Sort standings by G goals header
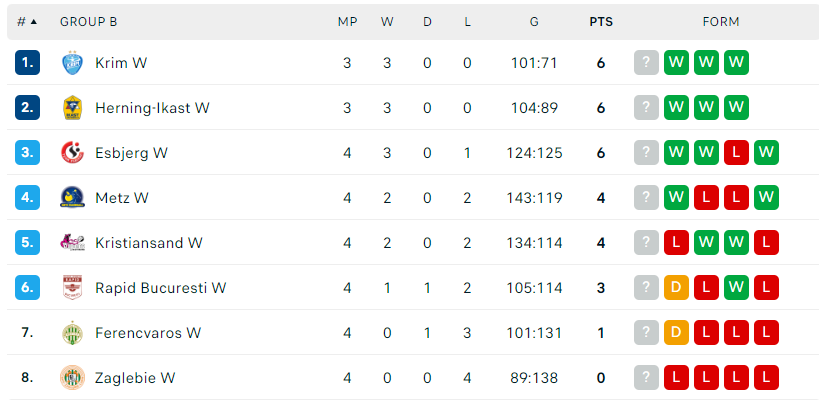Image resolution: width=819 pixels, height=402 pixels. [534, 21]
